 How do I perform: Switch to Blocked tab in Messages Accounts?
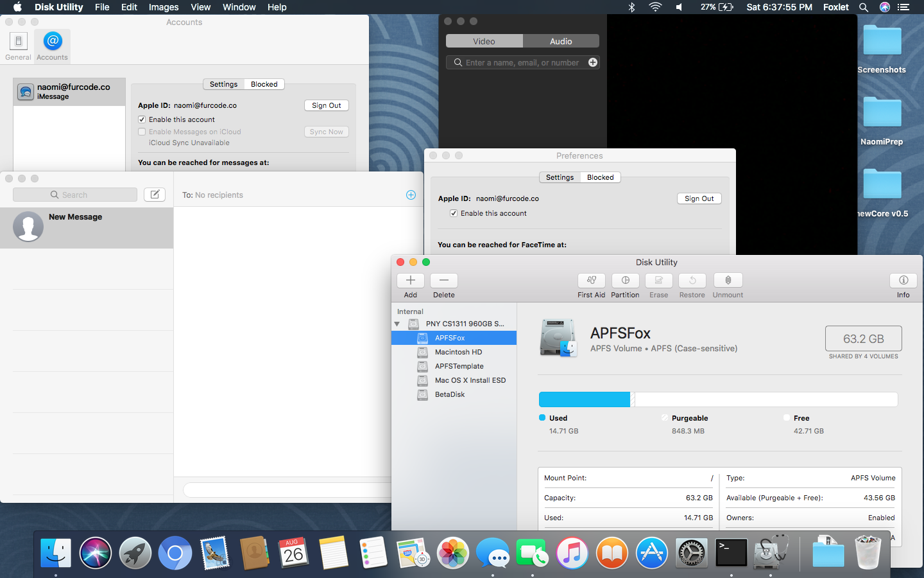264,84
